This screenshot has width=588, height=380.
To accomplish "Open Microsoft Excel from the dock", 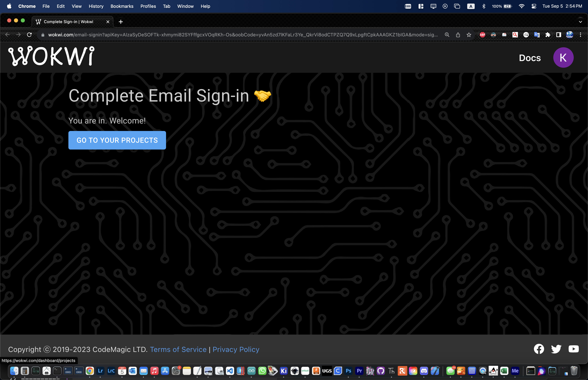I will 504,371.
